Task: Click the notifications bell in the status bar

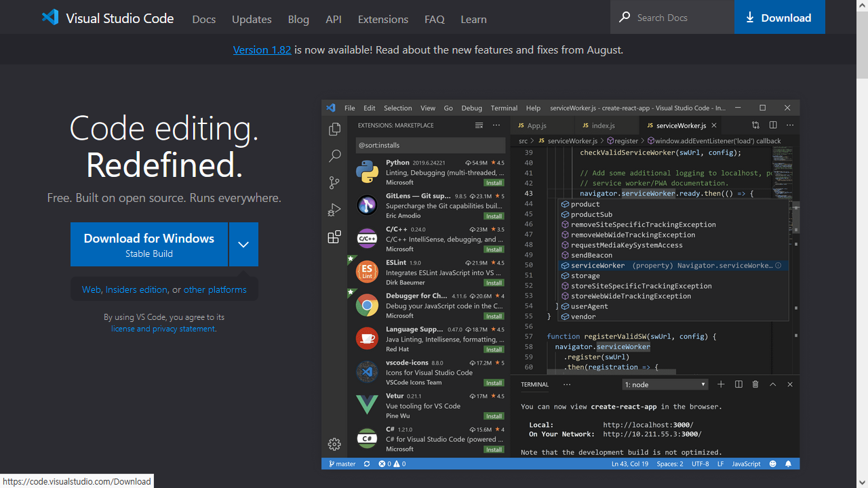Action: click(789, 464)
